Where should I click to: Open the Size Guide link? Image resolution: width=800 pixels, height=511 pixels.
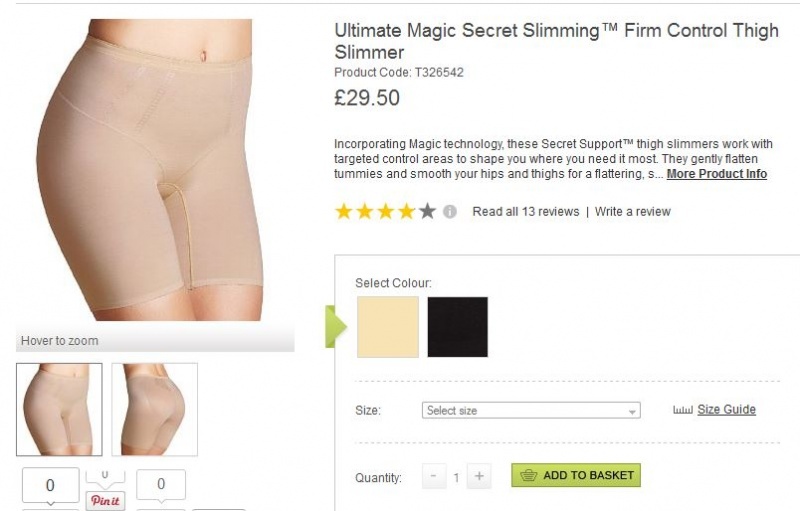726,410
